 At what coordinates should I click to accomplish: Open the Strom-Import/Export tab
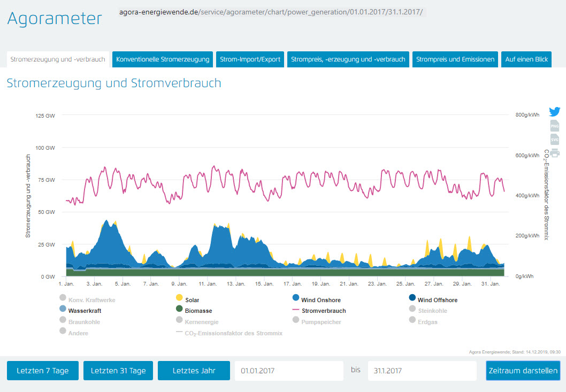pyautogui.click(x=250, y=59)
